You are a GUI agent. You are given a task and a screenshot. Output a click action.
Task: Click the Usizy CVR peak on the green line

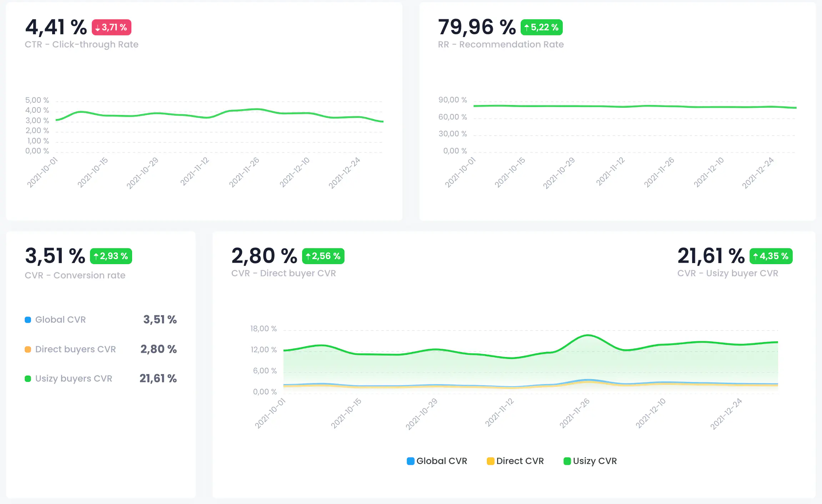pos(588,335)
